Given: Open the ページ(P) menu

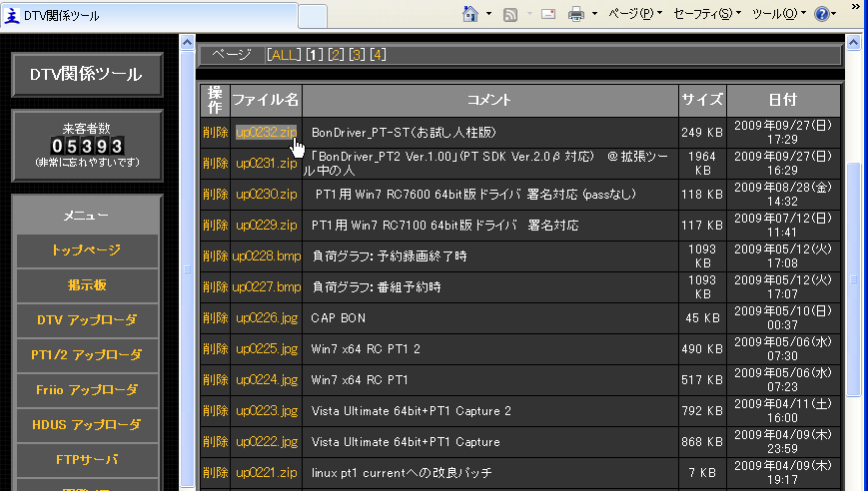Looking at the screenshot, I should pyautogui.click(x=635, y=14).
